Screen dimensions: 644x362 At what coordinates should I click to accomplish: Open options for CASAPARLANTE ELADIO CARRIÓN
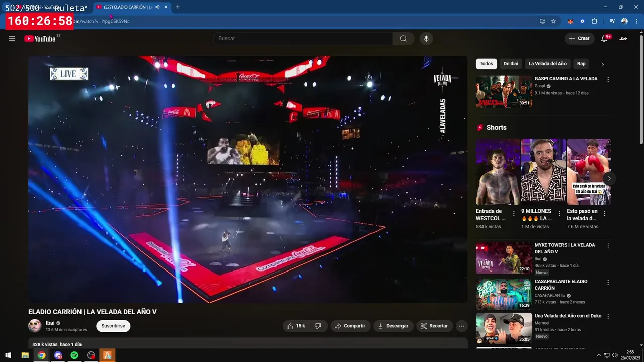608,283
